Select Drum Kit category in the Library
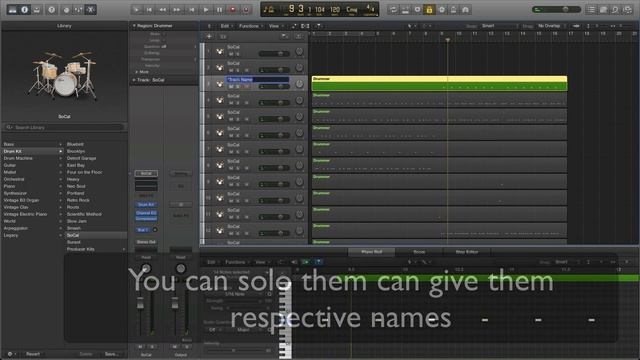The height and width of the screenshot is (360, 640). click(x=33, y=151)
